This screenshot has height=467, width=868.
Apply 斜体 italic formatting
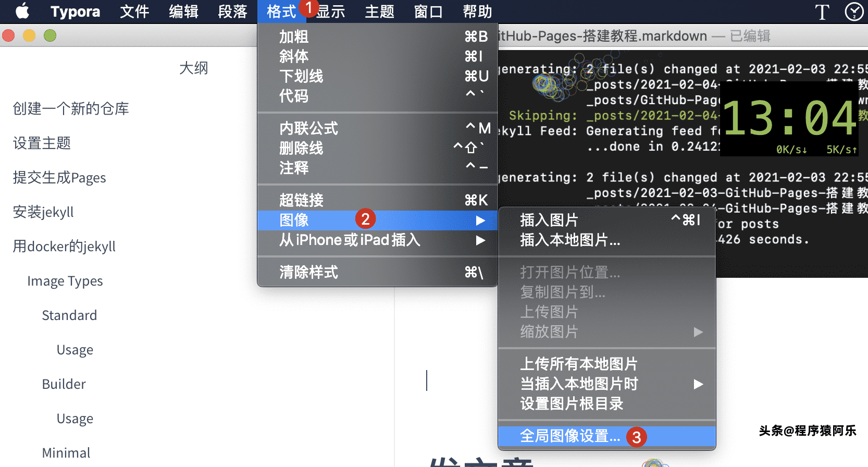click(x=378, y=56)
